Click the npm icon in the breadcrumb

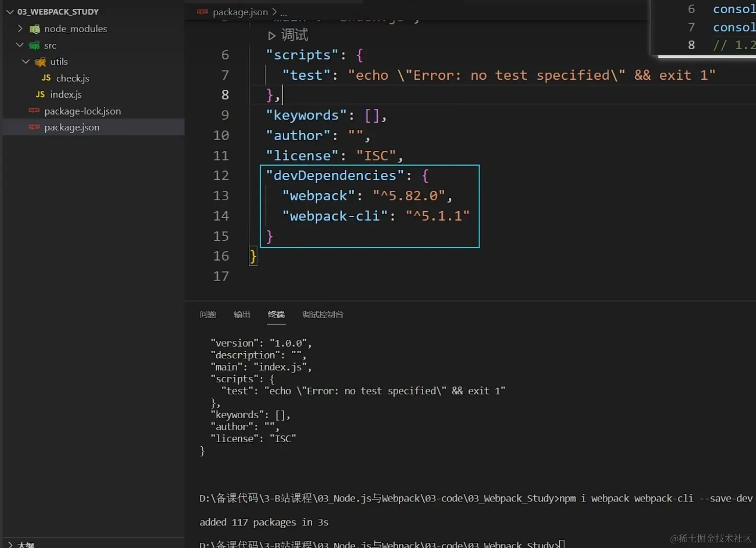pos(202,11)
